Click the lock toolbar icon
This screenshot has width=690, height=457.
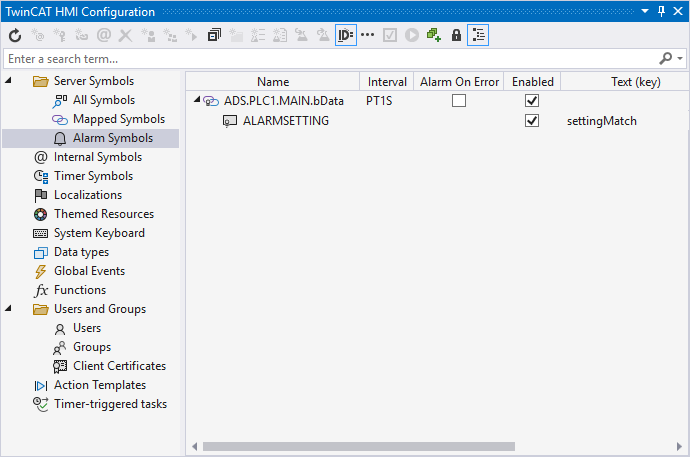click(456, 35)
